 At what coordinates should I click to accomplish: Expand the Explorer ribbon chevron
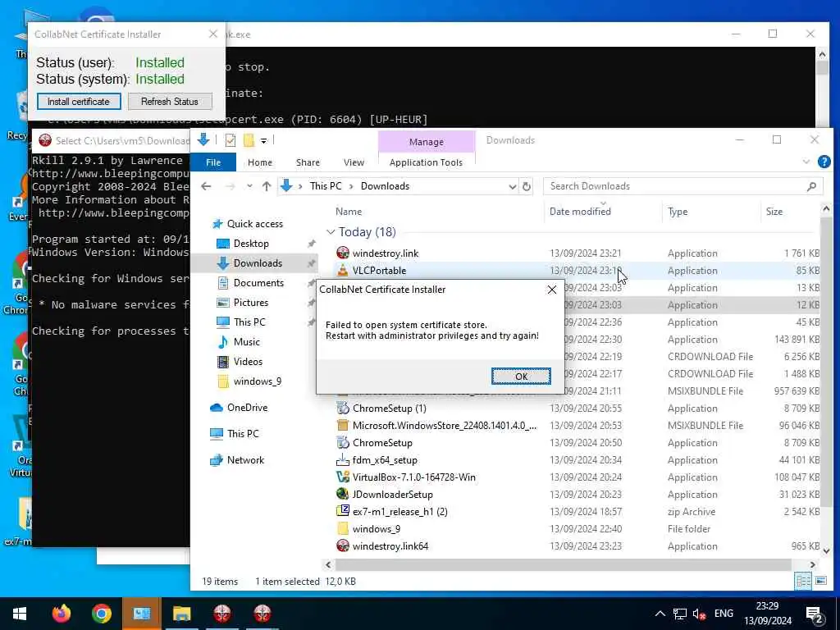[806, 162]
